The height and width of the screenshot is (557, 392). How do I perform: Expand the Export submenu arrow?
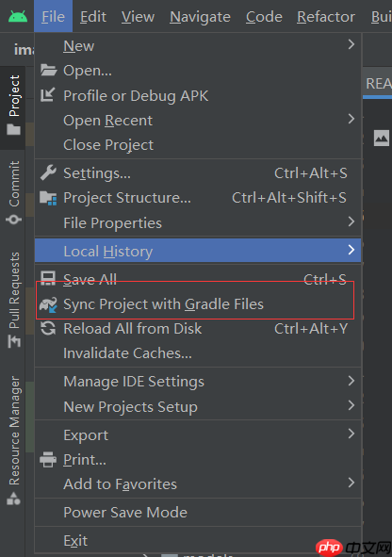point(351,434)
